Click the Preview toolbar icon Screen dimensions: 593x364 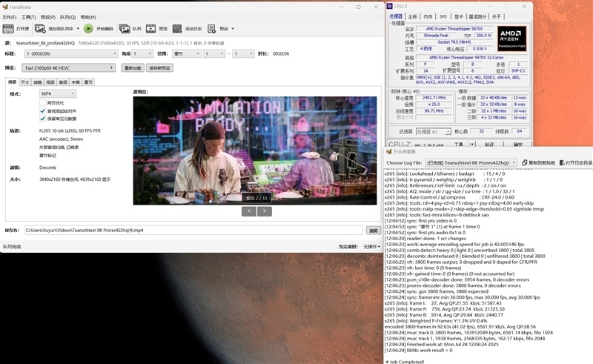pos(150,29)
